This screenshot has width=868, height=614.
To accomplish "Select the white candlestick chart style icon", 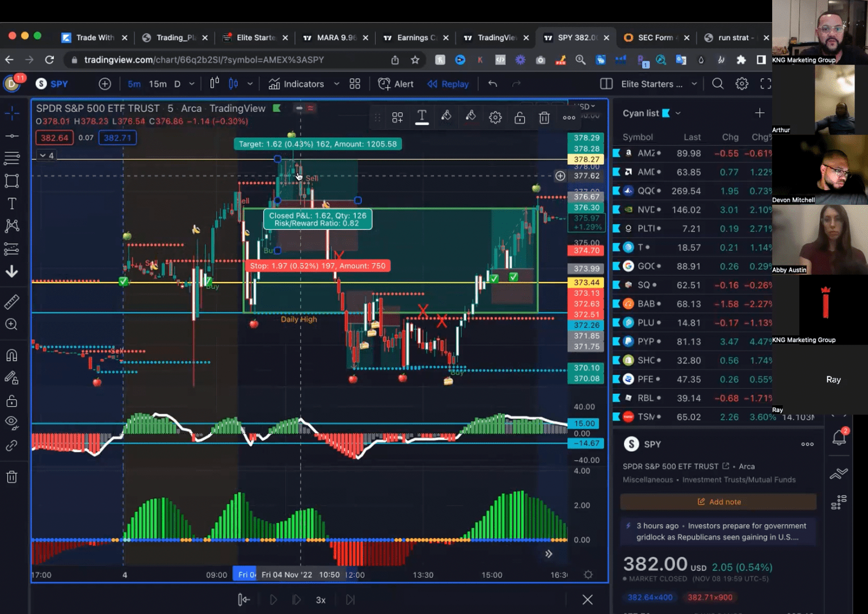I will tap(214, 83).
